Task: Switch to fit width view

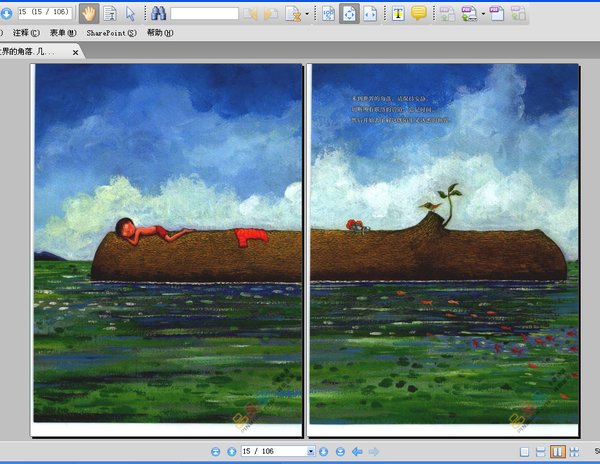Action: pos(370,14)
